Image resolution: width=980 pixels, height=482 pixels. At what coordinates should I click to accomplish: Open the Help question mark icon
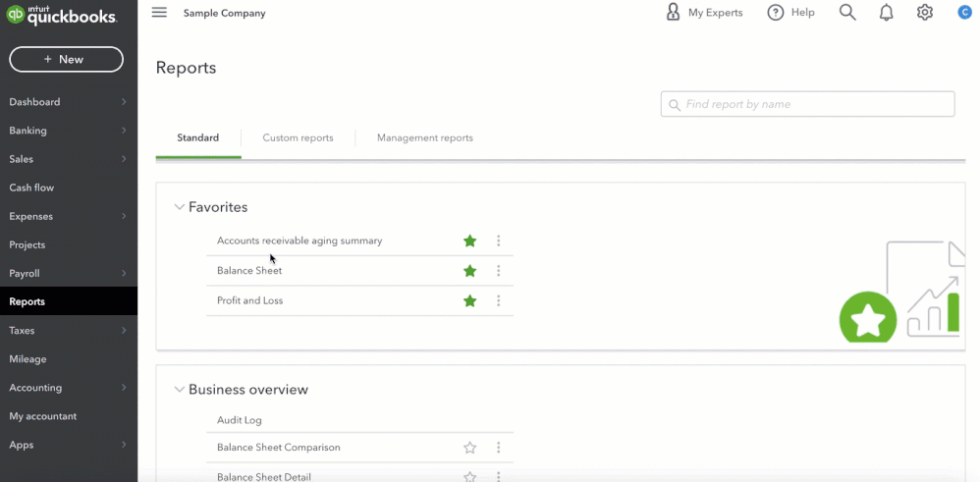pos(776,13)
